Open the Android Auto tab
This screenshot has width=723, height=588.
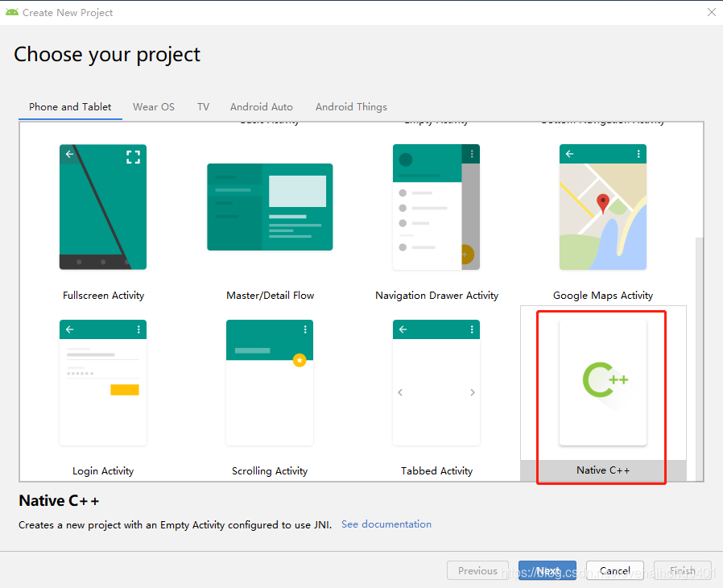coord(262,107)
